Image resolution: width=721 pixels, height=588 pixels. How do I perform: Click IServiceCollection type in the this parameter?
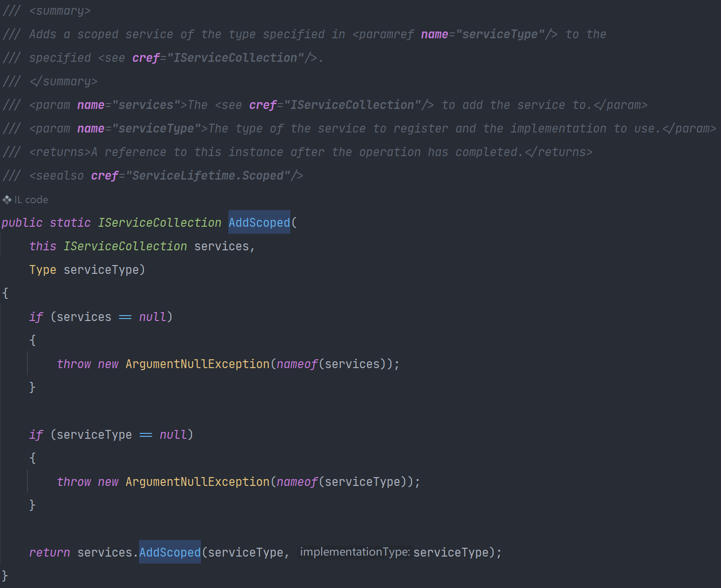click(125, 246)
